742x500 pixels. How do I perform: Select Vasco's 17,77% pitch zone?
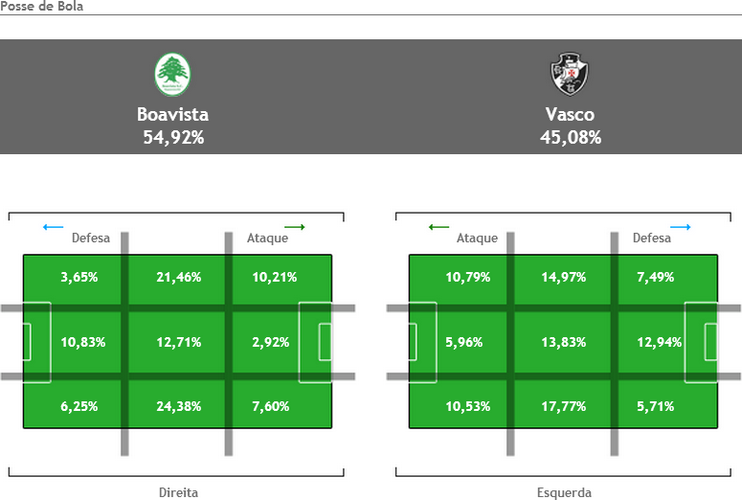[564, 406]
